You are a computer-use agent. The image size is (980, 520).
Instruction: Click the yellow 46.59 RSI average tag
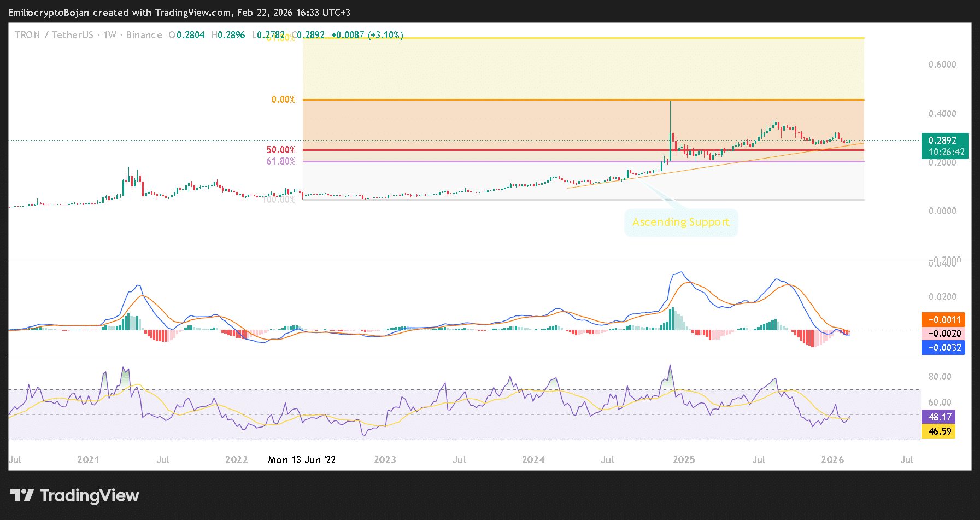(x=938, y=431)
